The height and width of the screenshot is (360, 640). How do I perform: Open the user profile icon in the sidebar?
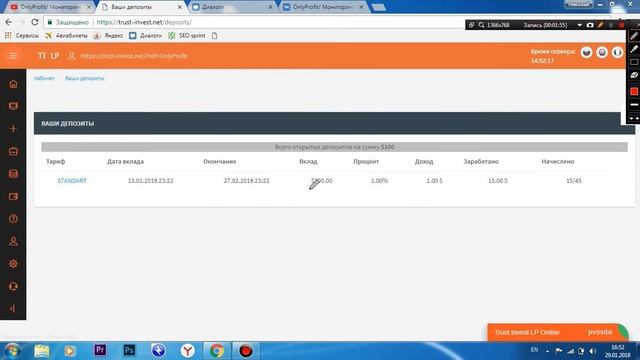coord(13,241)
